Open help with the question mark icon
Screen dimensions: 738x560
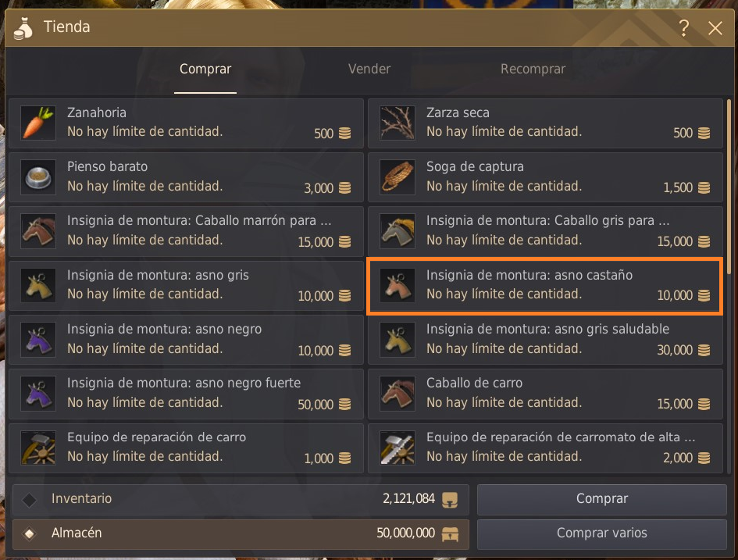coord(684,28)
